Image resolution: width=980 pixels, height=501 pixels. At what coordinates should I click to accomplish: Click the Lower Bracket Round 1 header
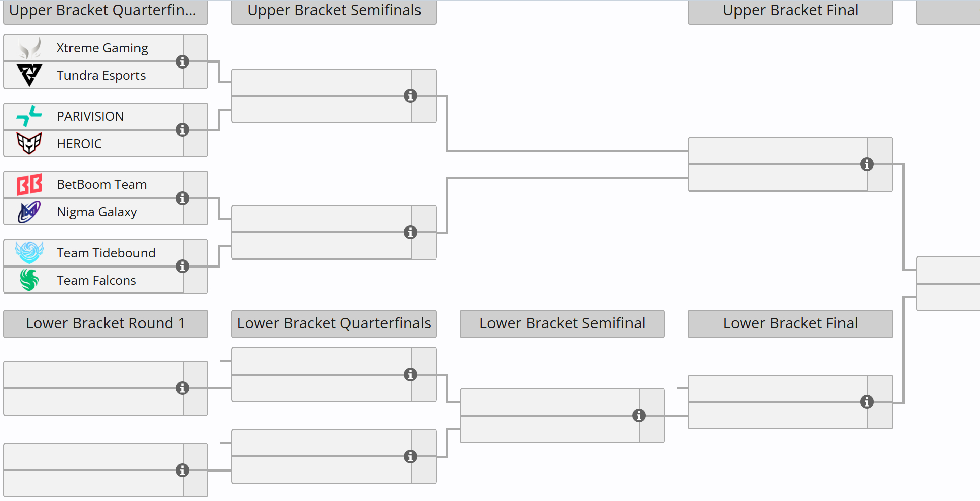[x=106, y=323]
